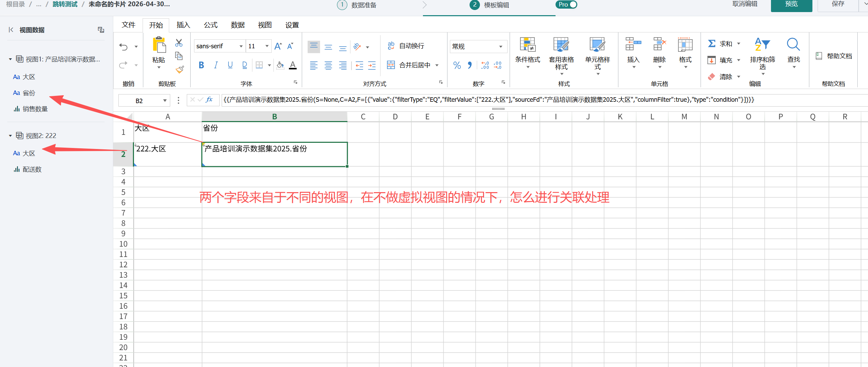Collapse the 视图2: 222 tree node

(x=10, y=136)
